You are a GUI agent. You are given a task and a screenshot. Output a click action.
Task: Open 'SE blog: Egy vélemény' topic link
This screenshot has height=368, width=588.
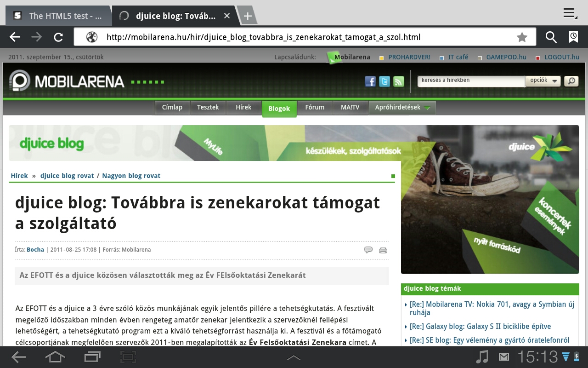489,340
